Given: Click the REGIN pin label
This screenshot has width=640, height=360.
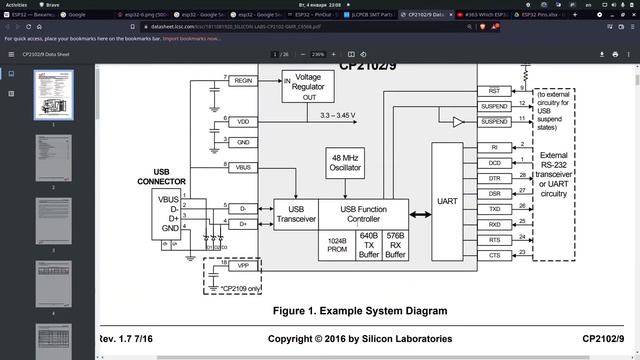Looking at the screenshot, I should click(243, 81).
